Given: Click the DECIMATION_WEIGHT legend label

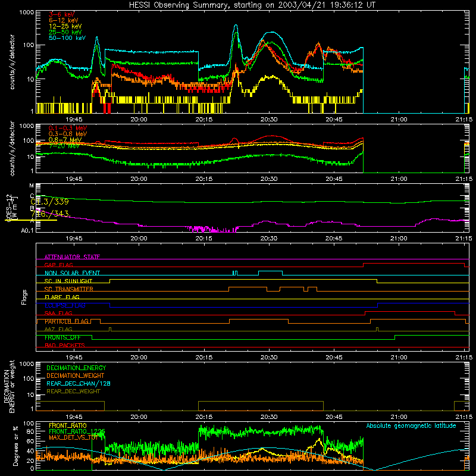Looking at the screenshot, I should pos(76,375).
